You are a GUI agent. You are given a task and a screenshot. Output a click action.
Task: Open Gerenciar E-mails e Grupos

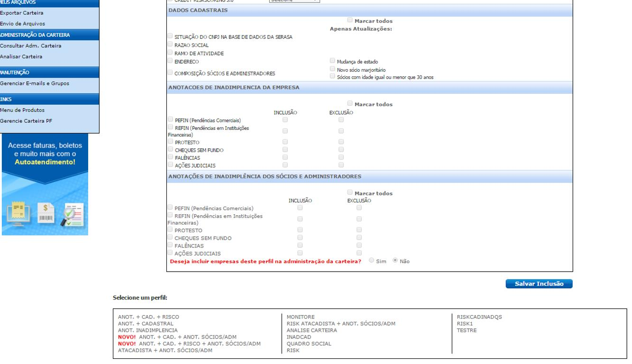coord(35,83)
